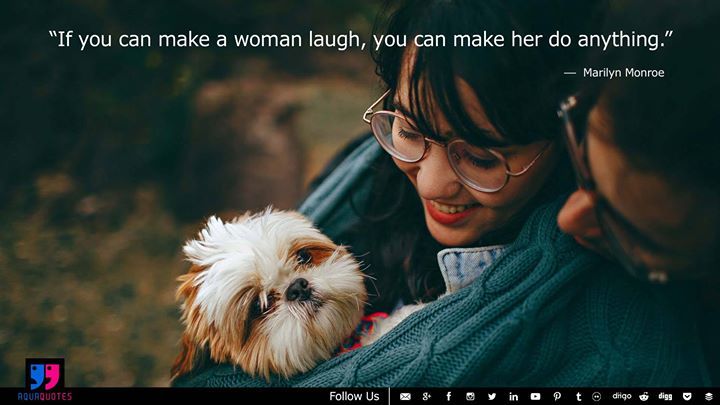The height and width of the screenshot is (405, 720).
Task: Open the Google Plus icon
Action: click(427, 396)
